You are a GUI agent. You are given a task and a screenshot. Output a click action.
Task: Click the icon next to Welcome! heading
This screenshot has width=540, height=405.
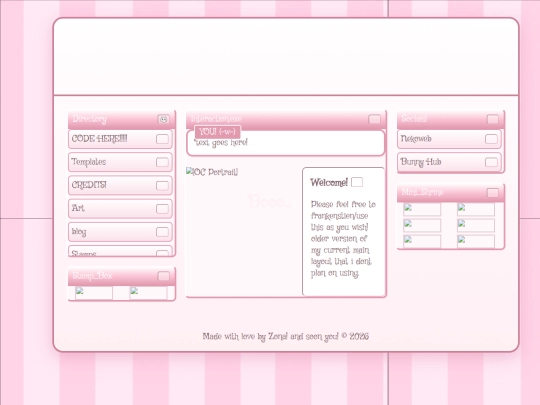[357, 182]
